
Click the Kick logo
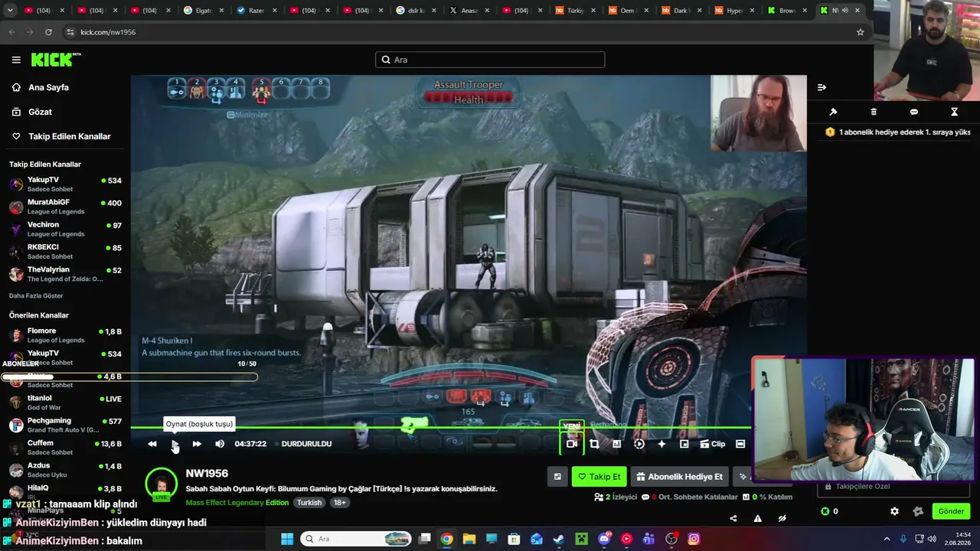[55, 60]
